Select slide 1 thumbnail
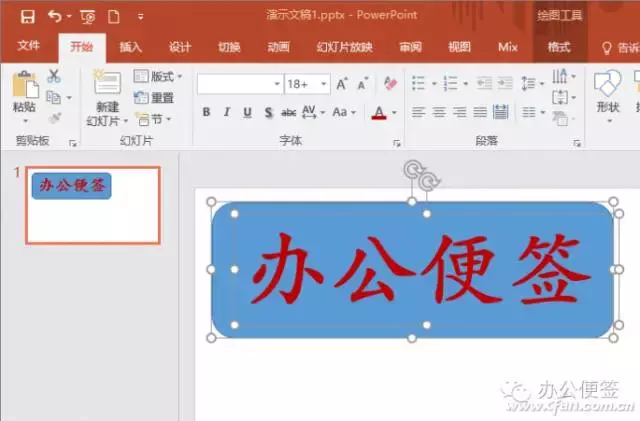Viewport: 640px width, 421px height. click(x=93, y=205)
